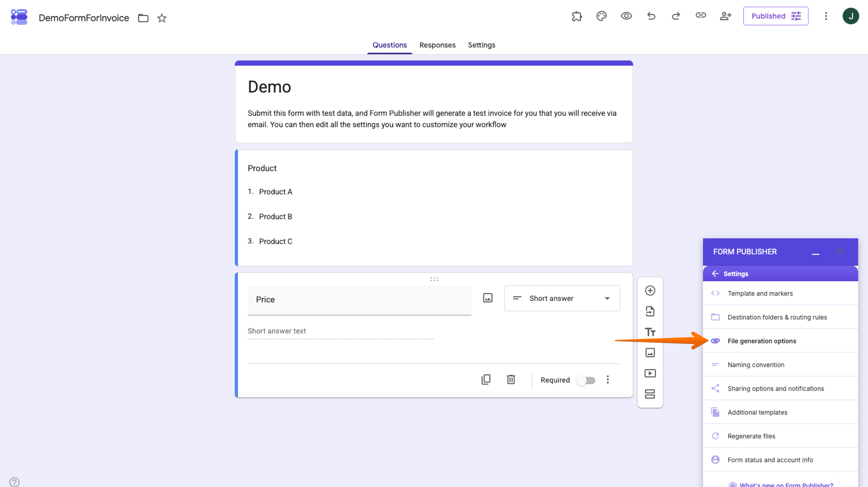868x487 pixels.
Task: Click the Product A option
Action: (275, 191)
